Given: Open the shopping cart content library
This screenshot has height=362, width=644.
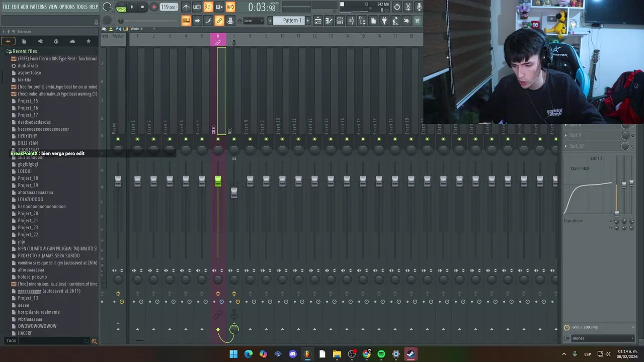Looking at the screenshot, I should [417, 21].
